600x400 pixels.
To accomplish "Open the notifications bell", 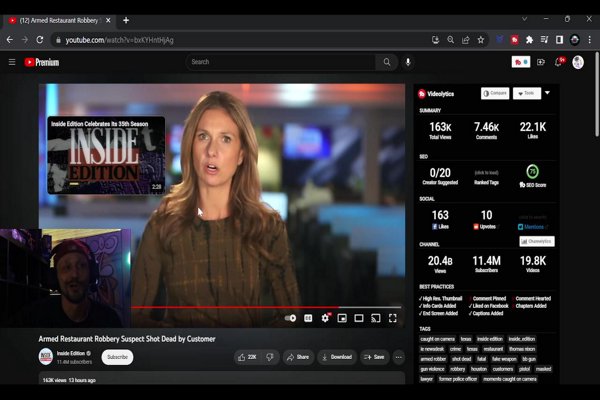I will pyautogui.click(x=559, y=62).
